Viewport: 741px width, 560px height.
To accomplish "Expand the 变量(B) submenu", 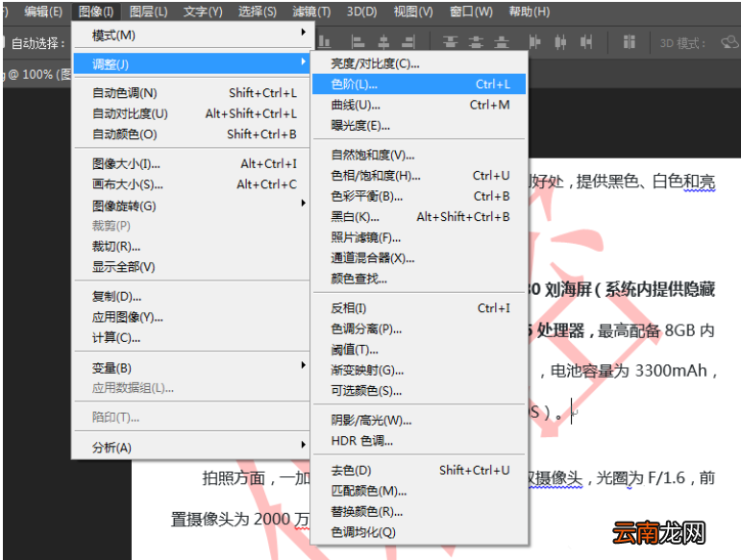I will [191, 368].
